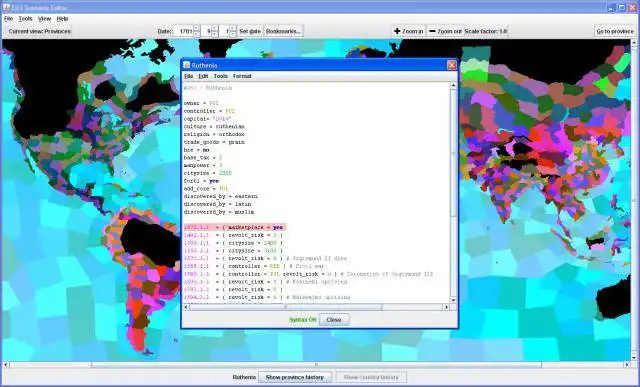Click Ruthenia window title bar icon
Screen dimensions: 640x387
pos(187,65)
